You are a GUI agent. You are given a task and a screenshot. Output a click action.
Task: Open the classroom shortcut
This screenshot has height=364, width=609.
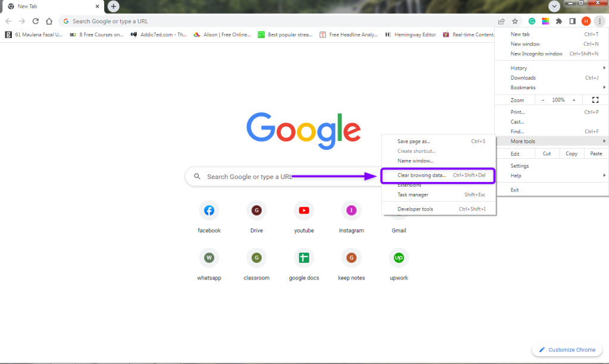(x=256, y=265)
